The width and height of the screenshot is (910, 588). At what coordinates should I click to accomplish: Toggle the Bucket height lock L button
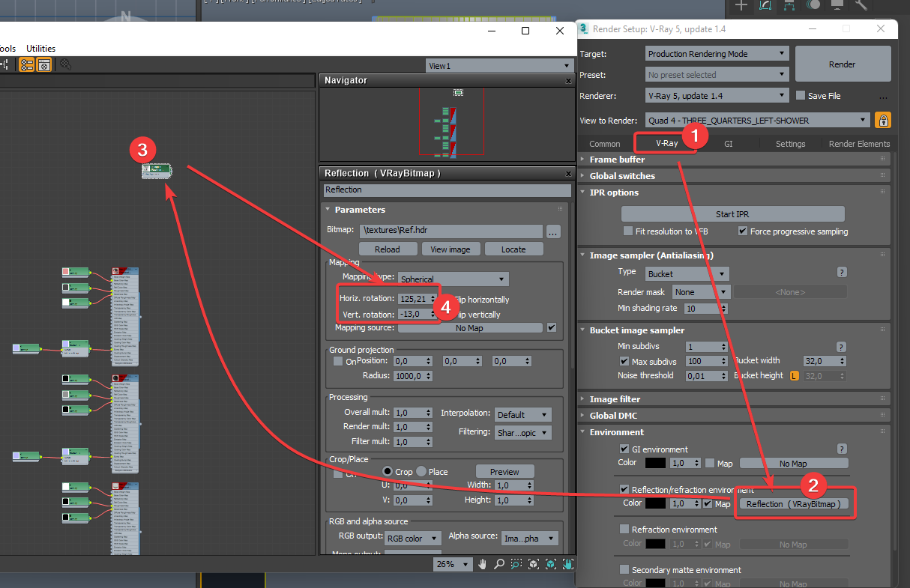click(x=795, y=376)
